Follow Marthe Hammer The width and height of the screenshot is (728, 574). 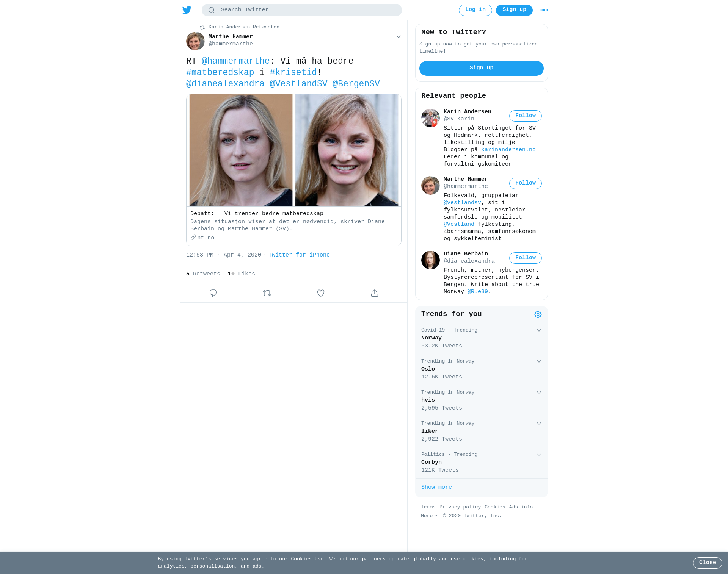(525, 183)
